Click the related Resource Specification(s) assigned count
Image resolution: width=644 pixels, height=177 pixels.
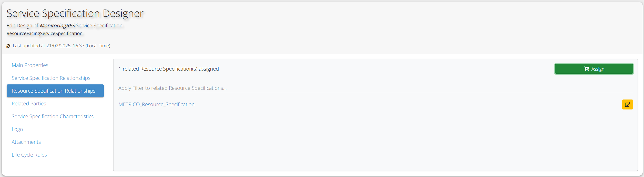(x=169, y=69)
